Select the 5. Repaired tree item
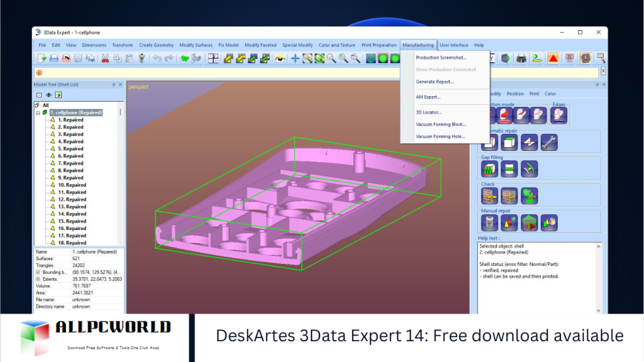 (70, 148)
